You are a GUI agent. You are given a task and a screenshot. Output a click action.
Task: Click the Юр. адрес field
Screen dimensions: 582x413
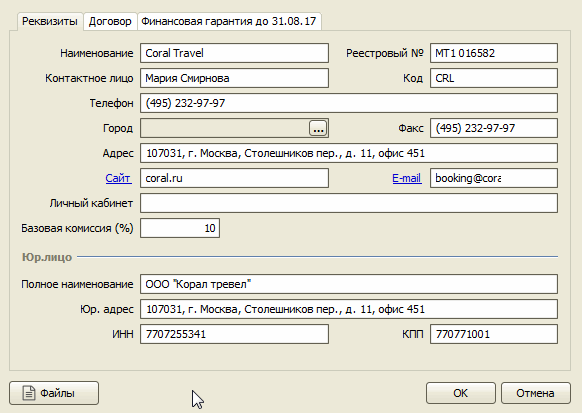pos(349,309)
